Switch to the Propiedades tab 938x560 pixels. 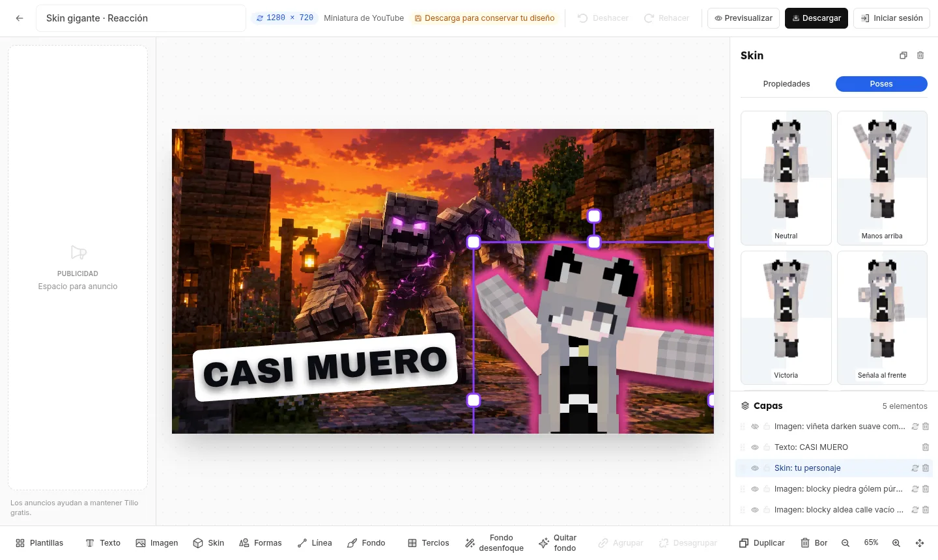point(786,84)
